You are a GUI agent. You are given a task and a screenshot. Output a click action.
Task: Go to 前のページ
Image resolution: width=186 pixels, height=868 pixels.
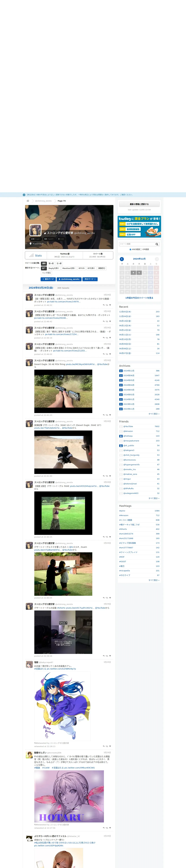[x=48, y=279]
